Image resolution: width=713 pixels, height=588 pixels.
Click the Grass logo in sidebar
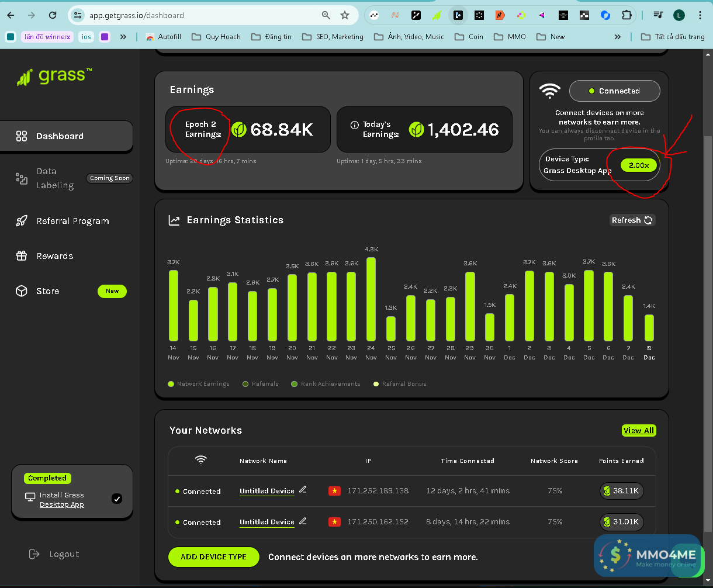tap(54, 77)
